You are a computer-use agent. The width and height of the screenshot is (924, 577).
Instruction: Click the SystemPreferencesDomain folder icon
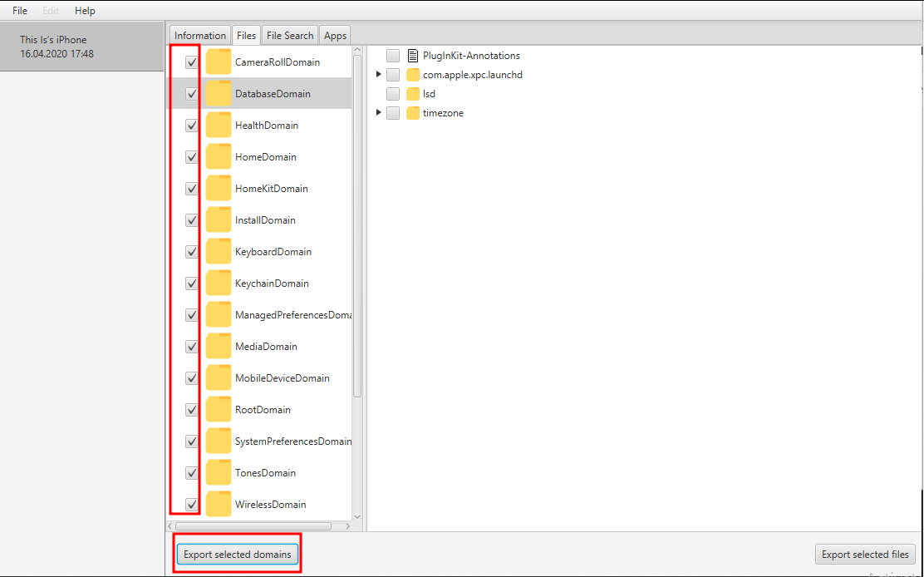pyautogui.click(x=218, y=441)
